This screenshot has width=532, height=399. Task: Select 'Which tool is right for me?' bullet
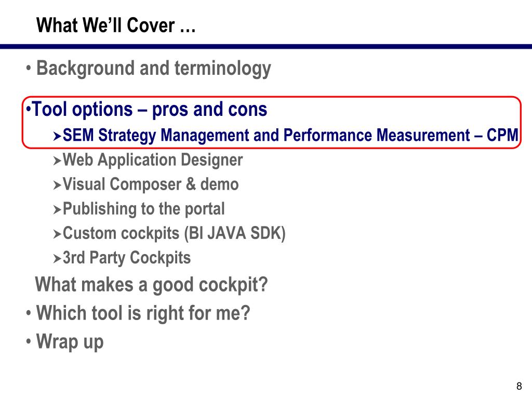pyautogui.click(x=143, y=313)
